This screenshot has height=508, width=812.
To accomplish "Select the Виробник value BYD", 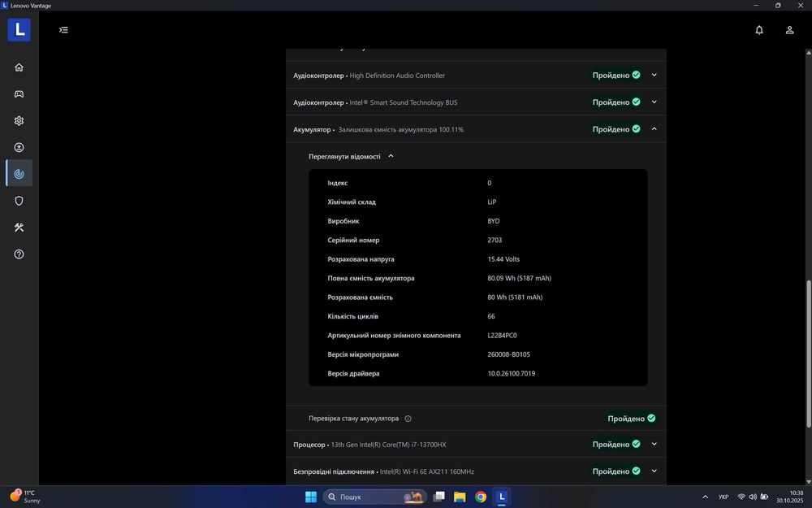I will (494, 221).
